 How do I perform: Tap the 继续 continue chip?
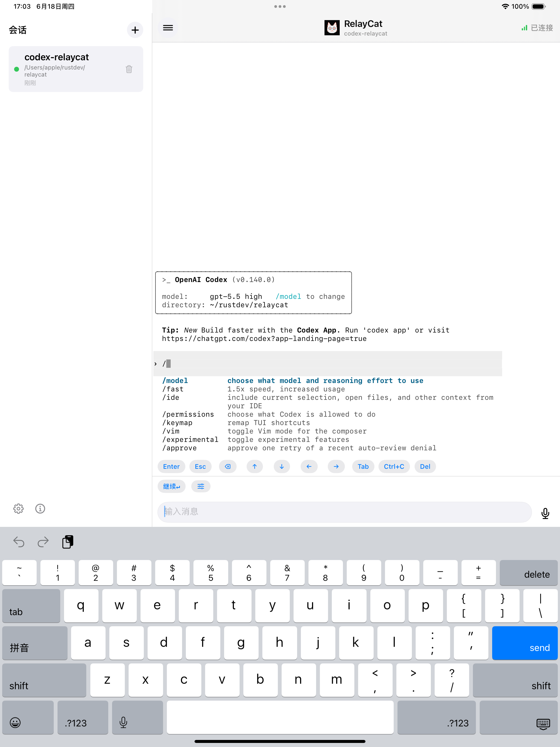(x=171, y=486)
